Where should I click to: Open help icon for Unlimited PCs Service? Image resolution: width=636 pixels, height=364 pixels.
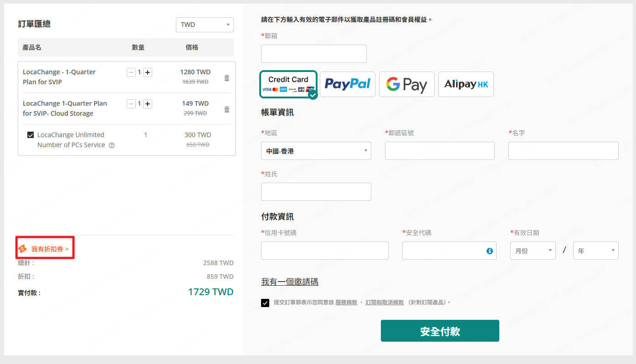(112, 145)
